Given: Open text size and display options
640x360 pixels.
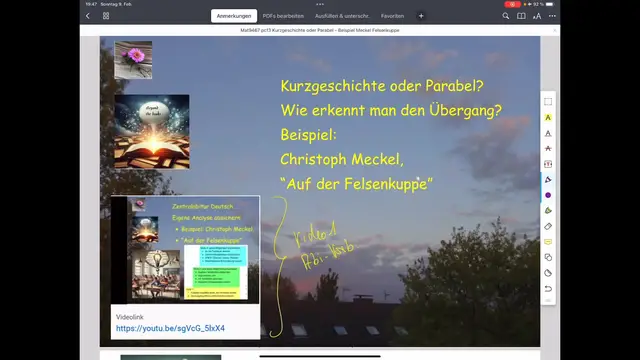Looking at the screenshot, I should pyautogui.click(x=537, y=16).
